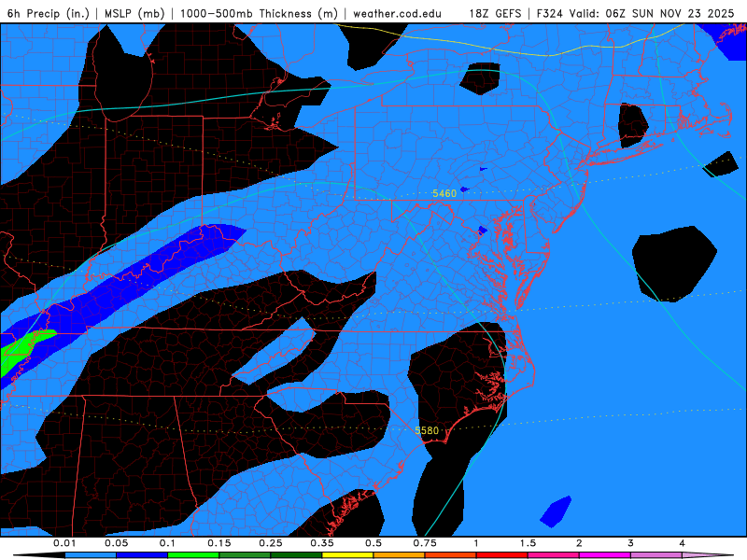
Task: Click the '18Z GEFS' model label
Action: click(496, 13)
